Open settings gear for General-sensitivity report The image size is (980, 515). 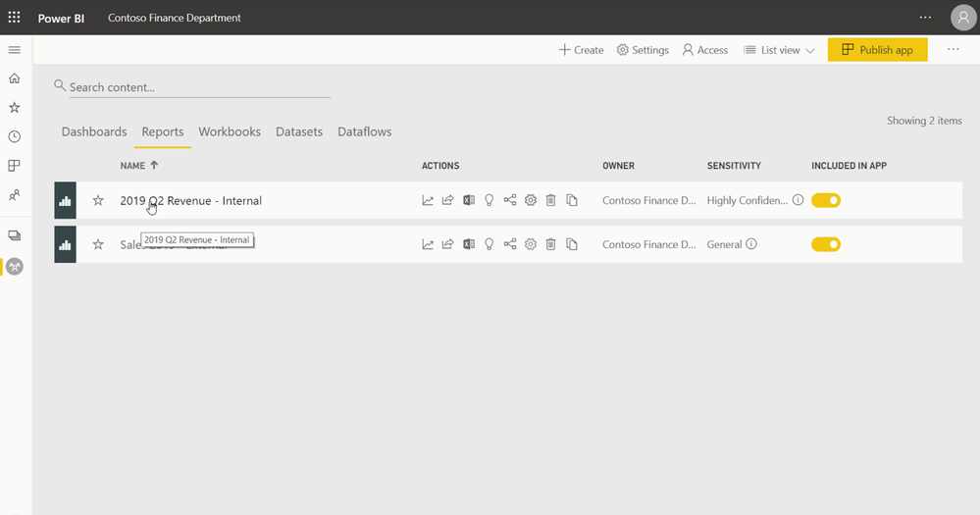tap(531, 244)
